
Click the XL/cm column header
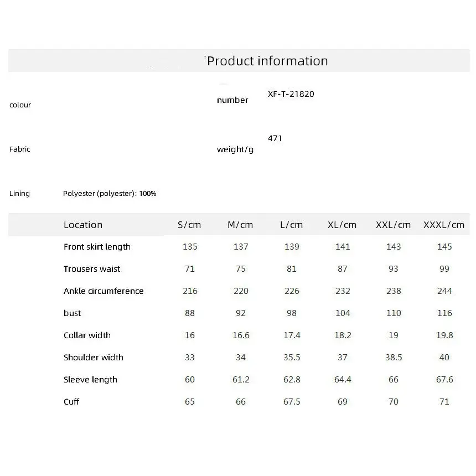(x=342, y=225)
